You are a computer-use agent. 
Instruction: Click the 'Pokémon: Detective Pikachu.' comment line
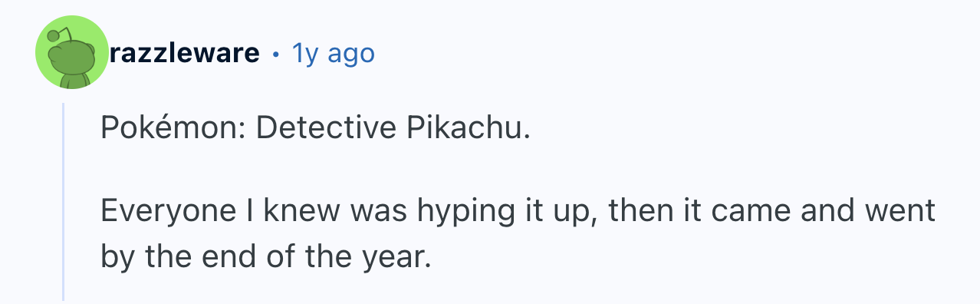pyautogui.click(x=315, y=127)
